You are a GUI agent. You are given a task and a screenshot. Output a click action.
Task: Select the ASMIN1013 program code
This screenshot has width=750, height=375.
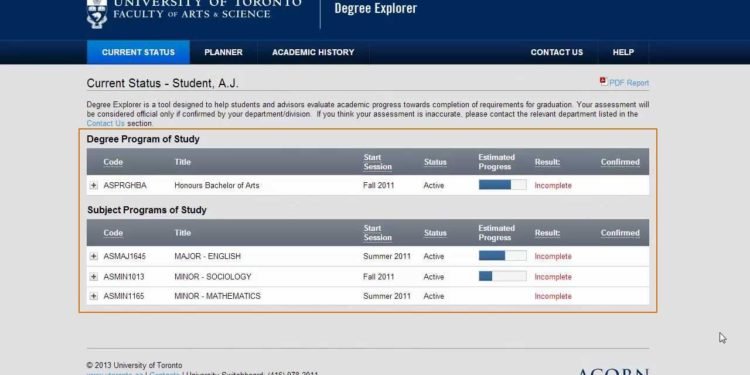(124, 277)
